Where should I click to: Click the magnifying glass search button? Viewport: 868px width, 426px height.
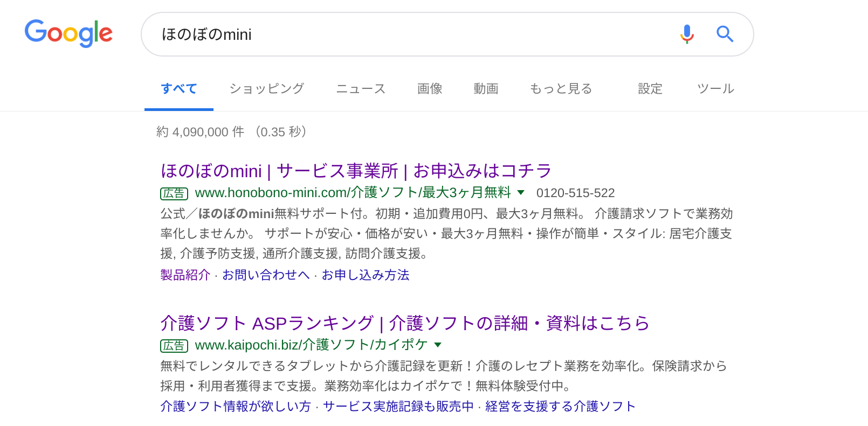[x=725, y=34]
